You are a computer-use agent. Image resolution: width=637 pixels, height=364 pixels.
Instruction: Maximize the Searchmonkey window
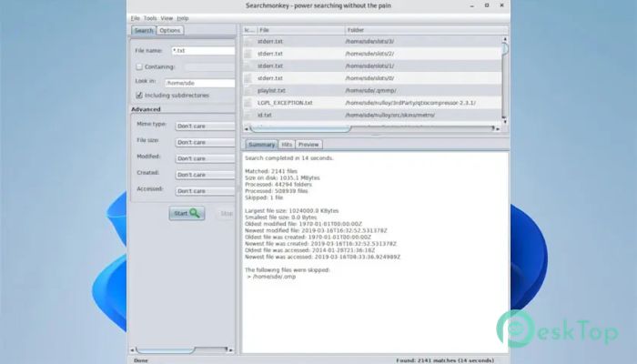click(487, 5)
